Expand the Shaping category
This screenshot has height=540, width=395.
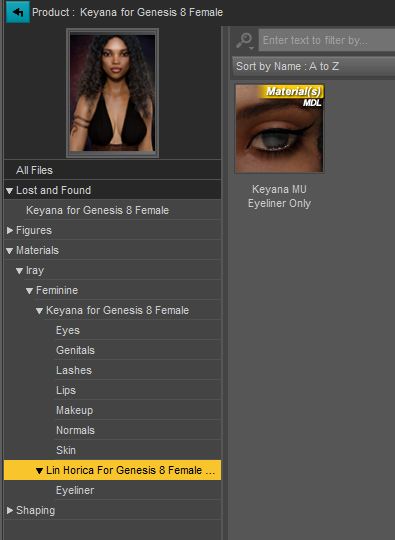(10, 510)
